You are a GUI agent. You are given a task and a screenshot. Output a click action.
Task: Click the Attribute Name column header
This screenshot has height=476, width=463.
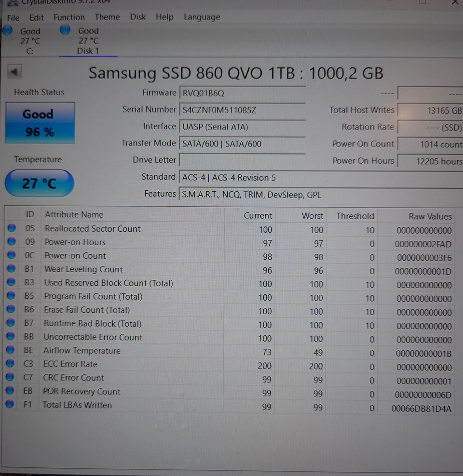(x=133, y=215)
